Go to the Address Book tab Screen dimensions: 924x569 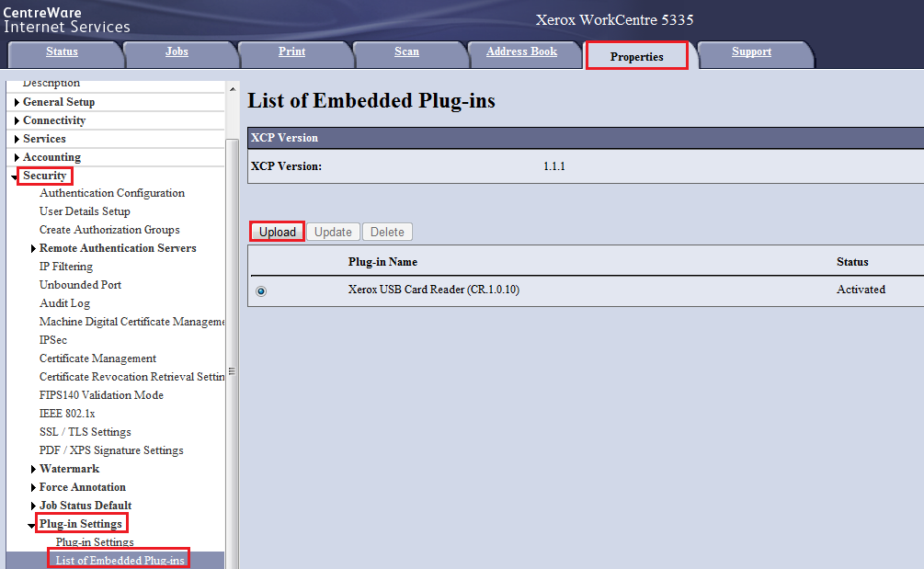pos(521,52)
